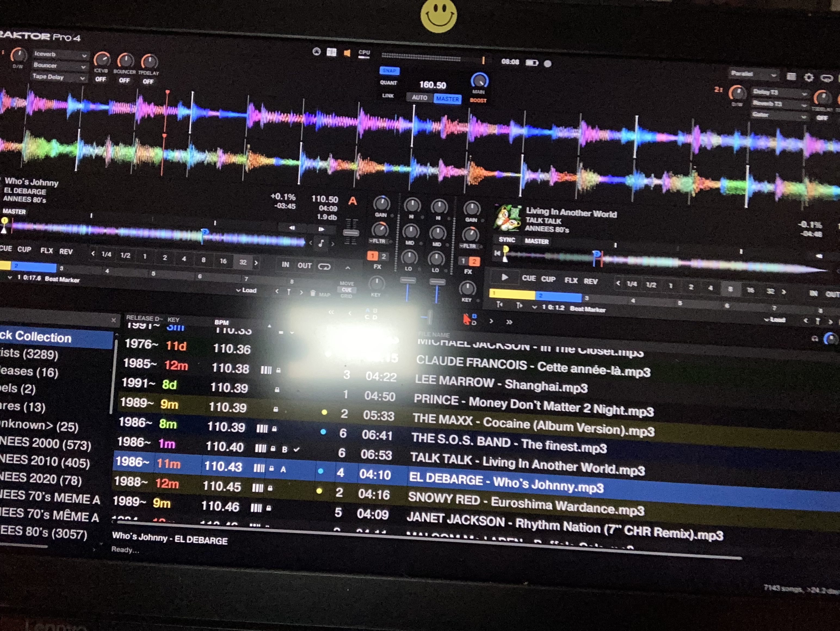Click deck B SYNC button
The height and width of the screenshot is (631, 840).
[507, 240]
